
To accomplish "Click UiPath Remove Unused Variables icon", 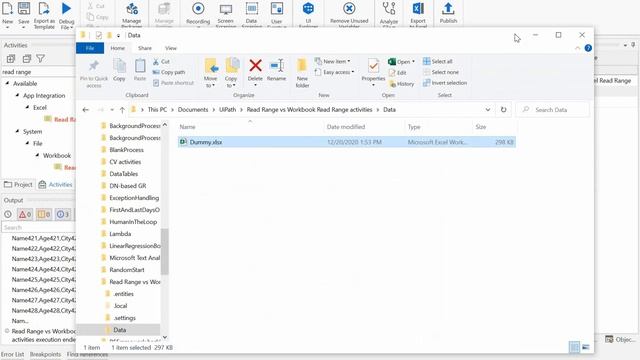I will (x=349, y=9).
